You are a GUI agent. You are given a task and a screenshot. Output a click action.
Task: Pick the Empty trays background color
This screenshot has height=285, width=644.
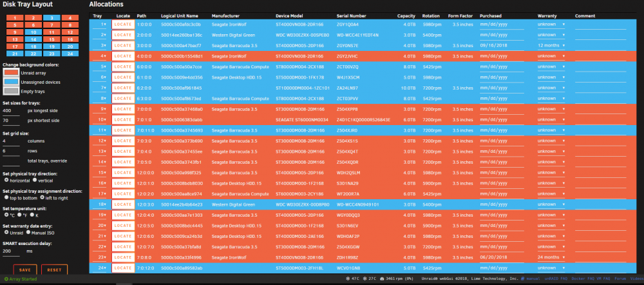pos(10,92)
